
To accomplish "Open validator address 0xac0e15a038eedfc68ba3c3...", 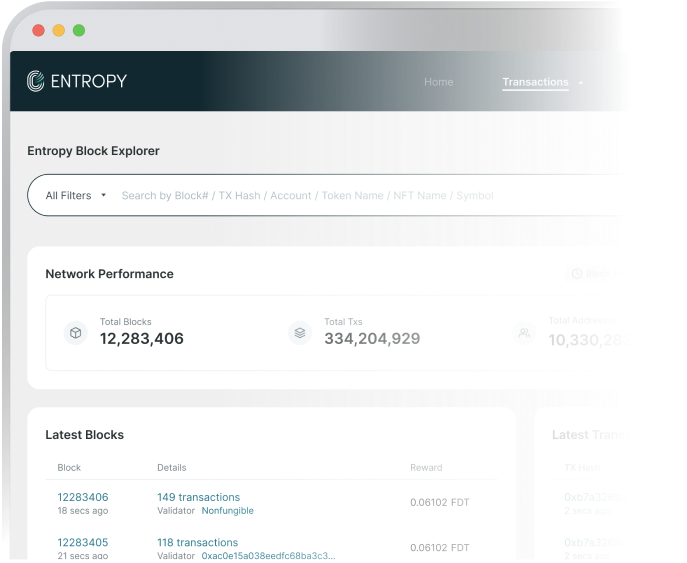I will pyautogui.click(x=268, y=556).
